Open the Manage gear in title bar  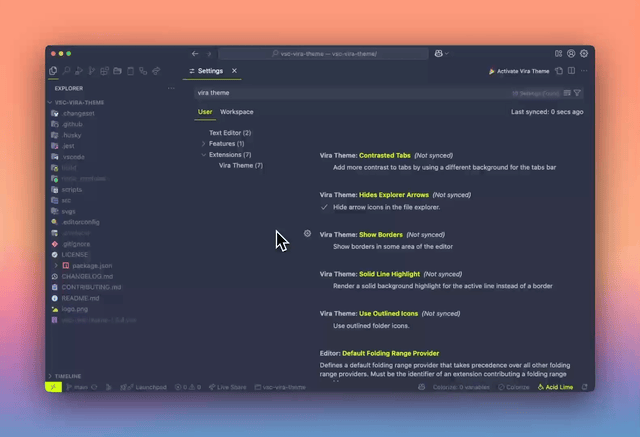[584, 53]
